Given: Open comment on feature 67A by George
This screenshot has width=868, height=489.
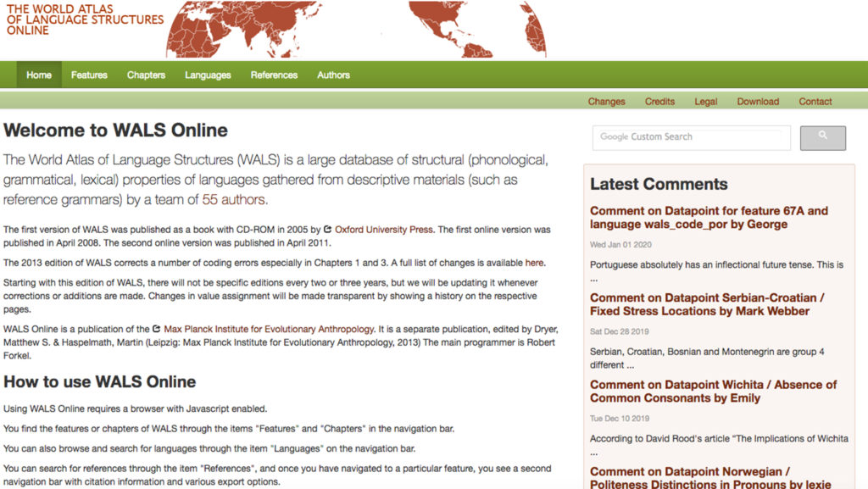Looking at the screenshot, I should (709, 218).
